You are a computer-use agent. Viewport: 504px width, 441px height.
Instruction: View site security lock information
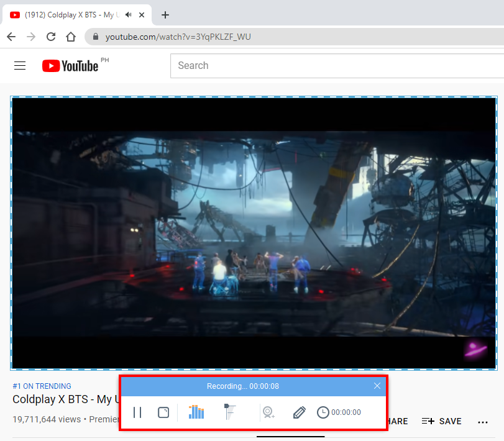(x=96, y=37)
